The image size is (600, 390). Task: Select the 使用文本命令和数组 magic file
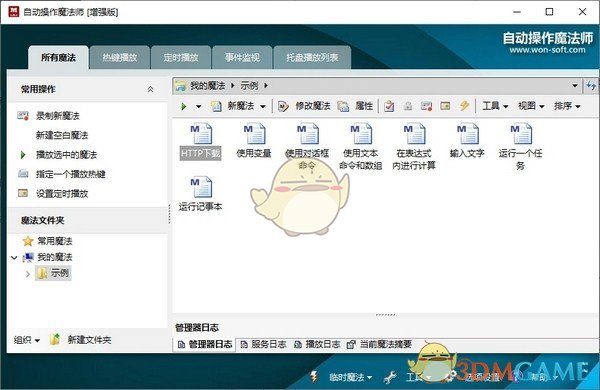[360, 147]
